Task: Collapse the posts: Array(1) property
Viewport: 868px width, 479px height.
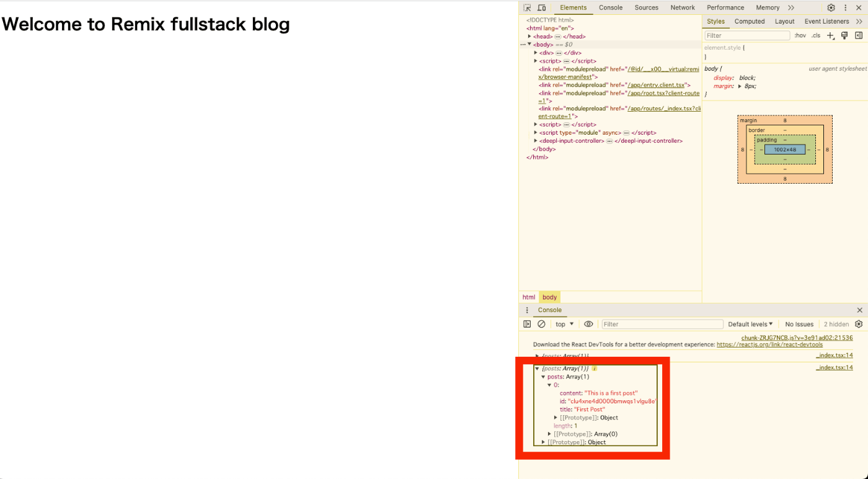Action: coord(543,377)
